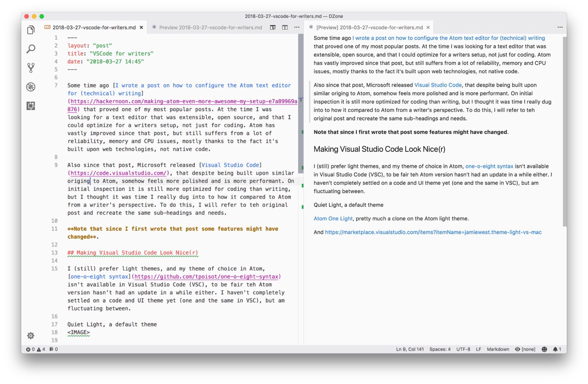Image resolution: width=588 pixels, height=384 pixels.
Task: Close the [Preview] tab in right group
Action: (x=428, y=28)
